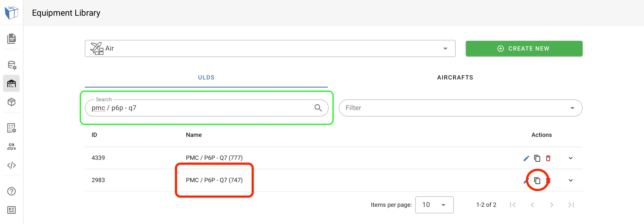Screen dimensions: 644x224
Task: Switch to the AIRCRAFTS tab
Action: (455, 78)
